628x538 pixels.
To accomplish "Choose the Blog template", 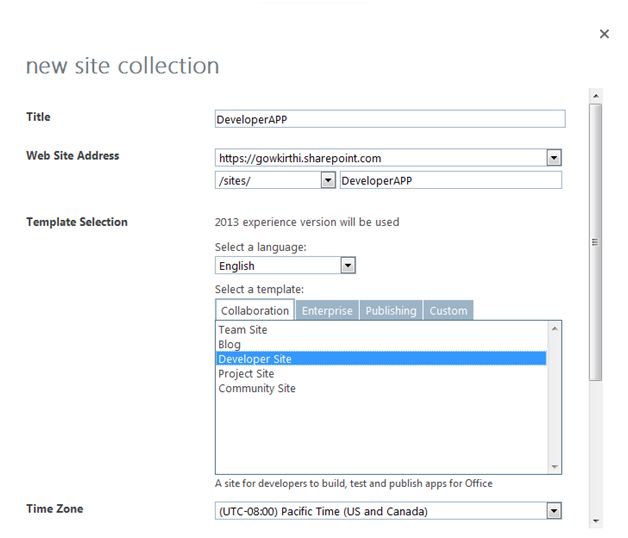I will (230, 344).
